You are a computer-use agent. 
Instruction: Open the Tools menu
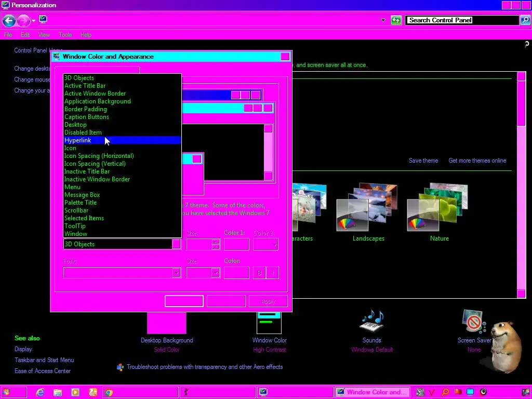[x=65, y=35]
